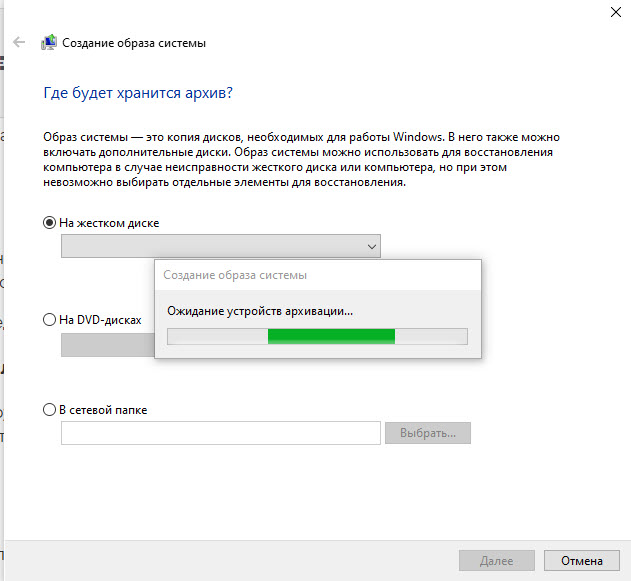Image resolution: width=631 pixels, height=581 pixels.
Task: Cancel the wizard with 'Отмена'
Action: (x=582, y=561)
